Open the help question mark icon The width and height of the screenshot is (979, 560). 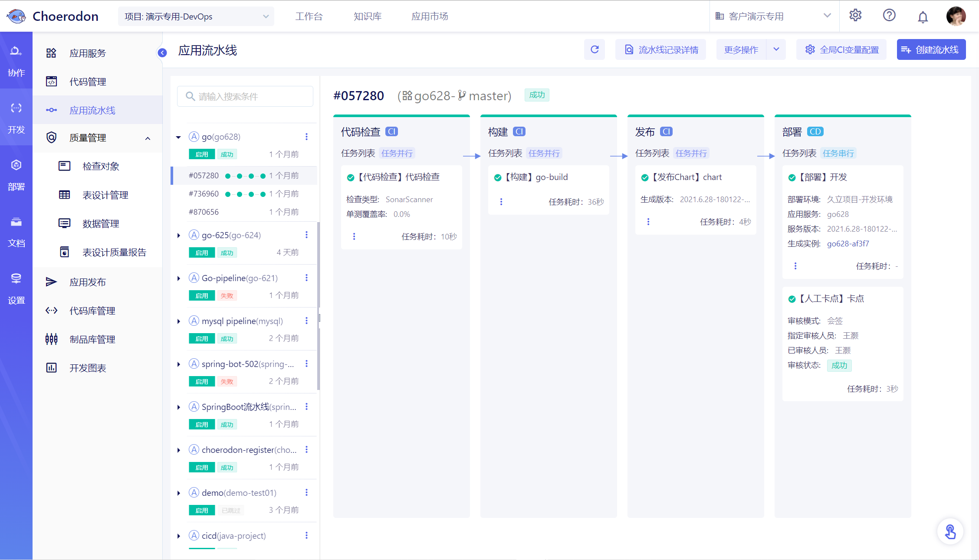click(x=889, y=16)
